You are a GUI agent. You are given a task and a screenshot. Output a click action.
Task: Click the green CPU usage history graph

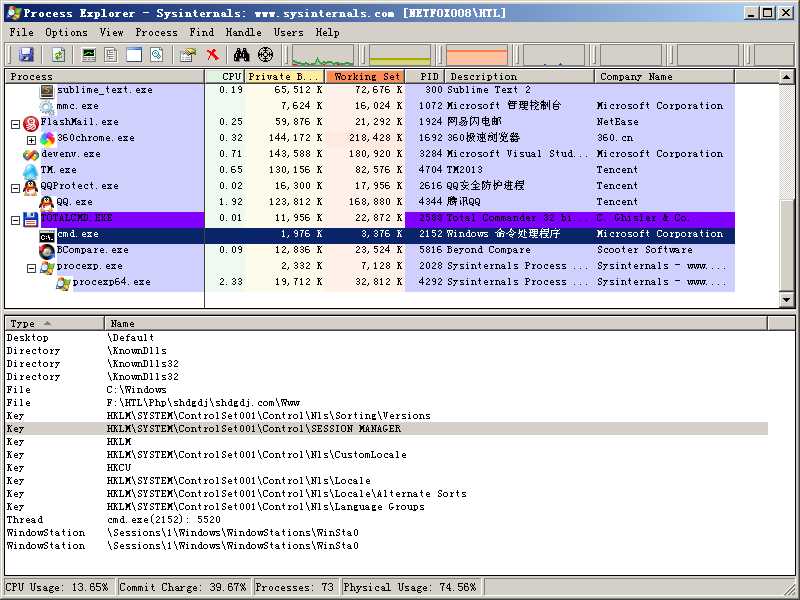pos(322,55)
